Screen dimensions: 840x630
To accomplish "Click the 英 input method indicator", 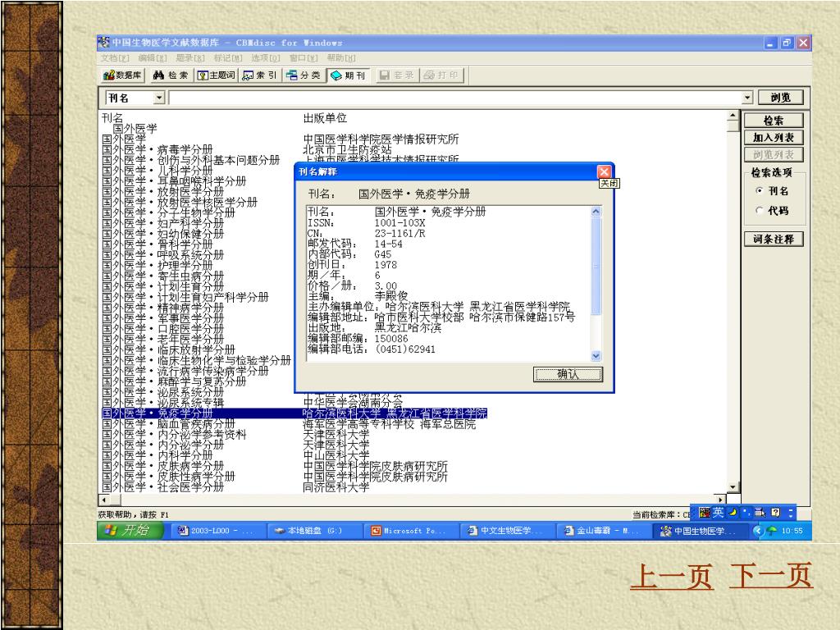I will pyautogui.click(x=718, y=513).
